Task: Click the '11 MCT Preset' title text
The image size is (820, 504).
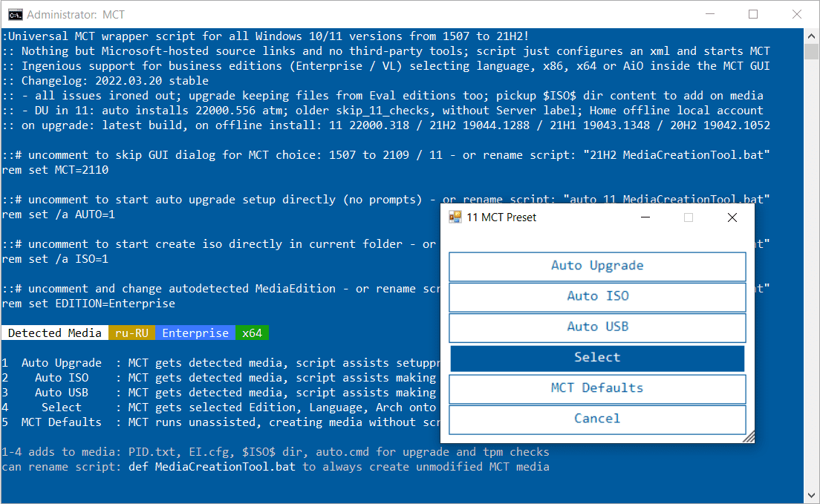Action: 501,217
